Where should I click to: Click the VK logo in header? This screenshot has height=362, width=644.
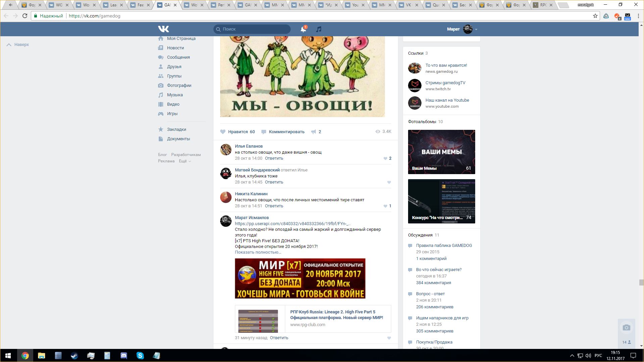pyautogui.click(x=163, y=29)
